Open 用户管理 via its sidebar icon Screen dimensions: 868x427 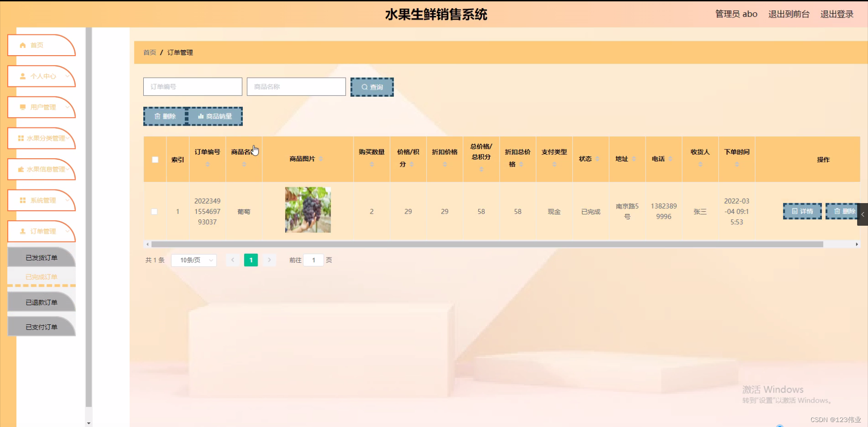[x=24, y=107]
